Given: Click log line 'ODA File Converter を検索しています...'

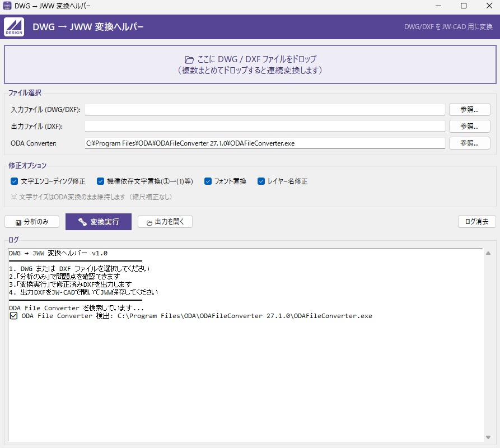Looking at the screenshot, I should tap(76, 308).
